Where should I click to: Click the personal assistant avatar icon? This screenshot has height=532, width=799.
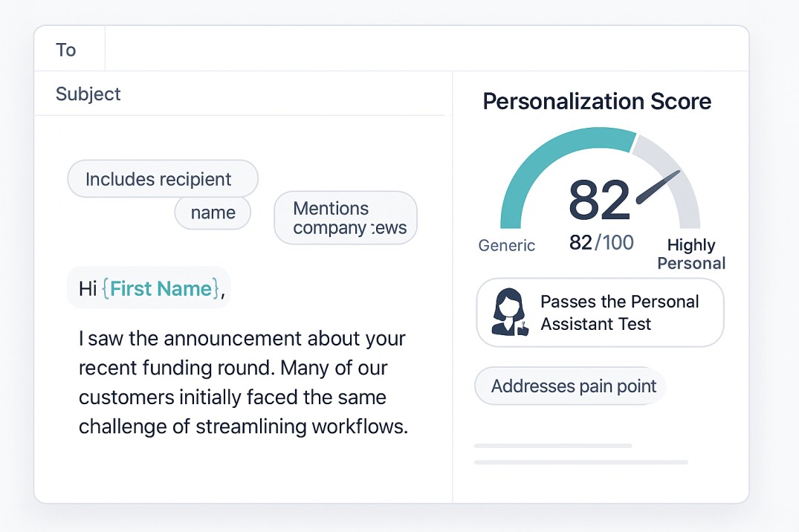510,313
